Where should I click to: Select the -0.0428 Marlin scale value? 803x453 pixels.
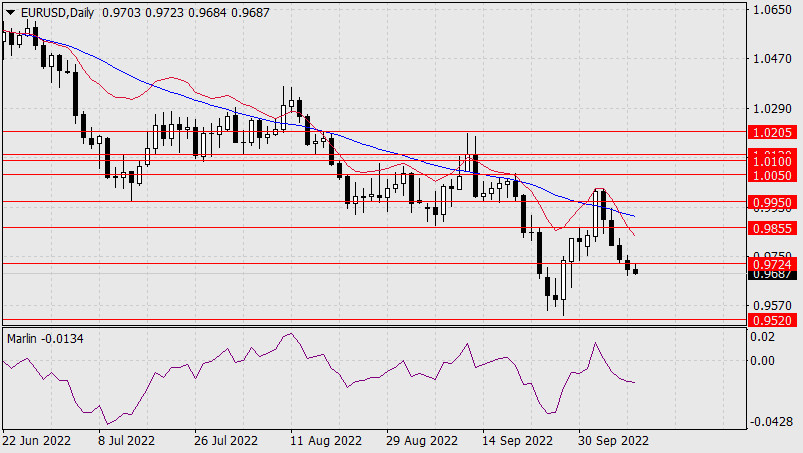(x=771, y=422)
